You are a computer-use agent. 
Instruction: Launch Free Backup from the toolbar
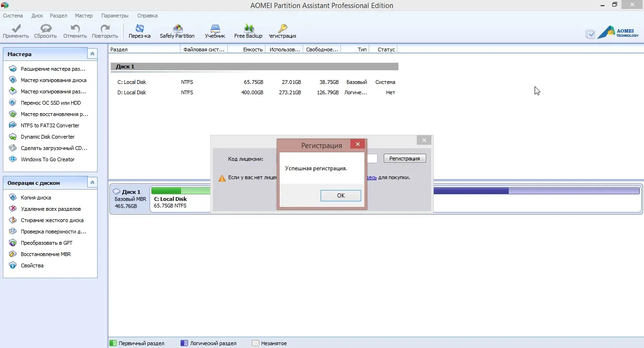tap(248, 32)
